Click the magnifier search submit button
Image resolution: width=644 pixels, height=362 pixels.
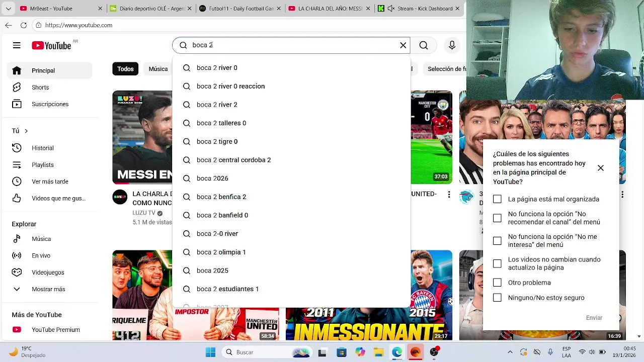point(424,45)
